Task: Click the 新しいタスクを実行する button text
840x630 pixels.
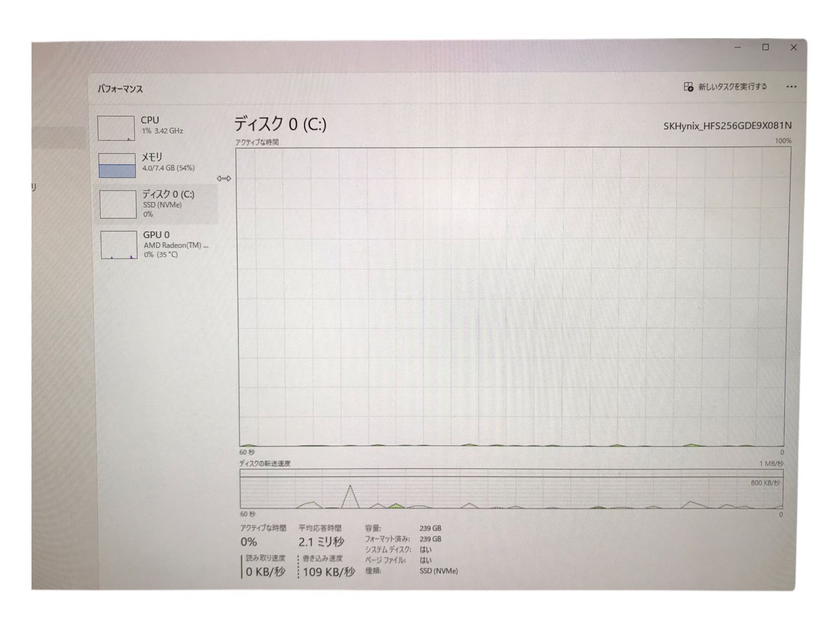Action: 732,87
